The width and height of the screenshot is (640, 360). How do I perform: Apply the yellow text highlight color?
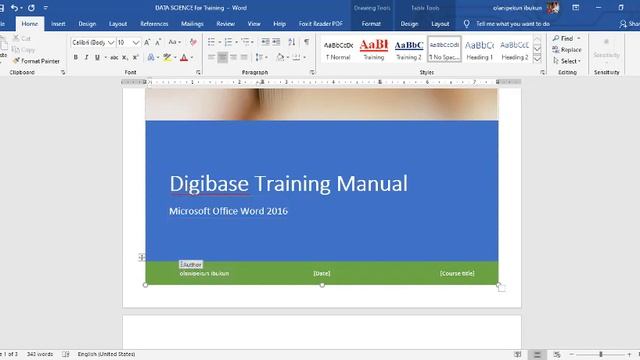[167, 58]
